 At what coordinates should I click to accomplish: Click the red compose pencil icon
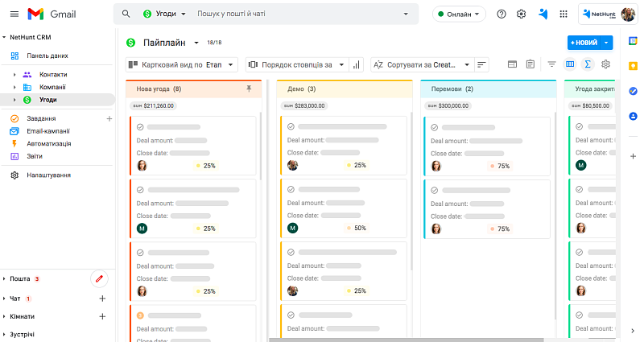pos(100,278)
